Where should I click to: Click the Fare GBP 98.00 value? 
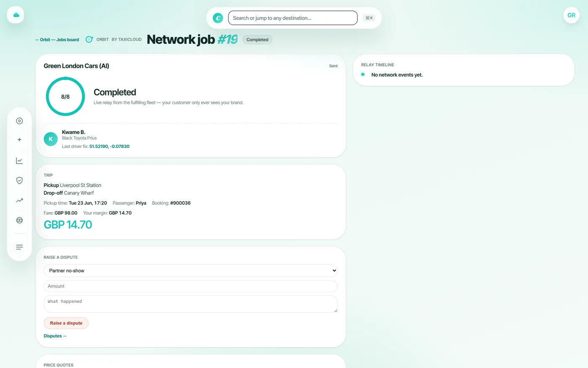click(66, 213)
